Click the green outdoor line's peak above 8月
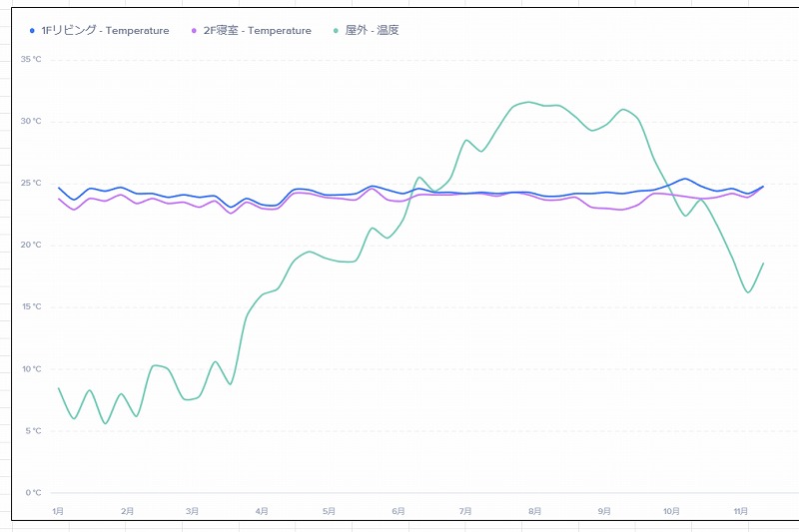 tap(528, 102)
